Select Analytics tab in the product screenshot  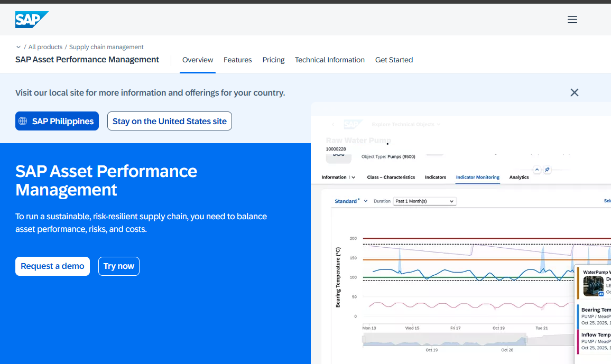click(519, 177)
